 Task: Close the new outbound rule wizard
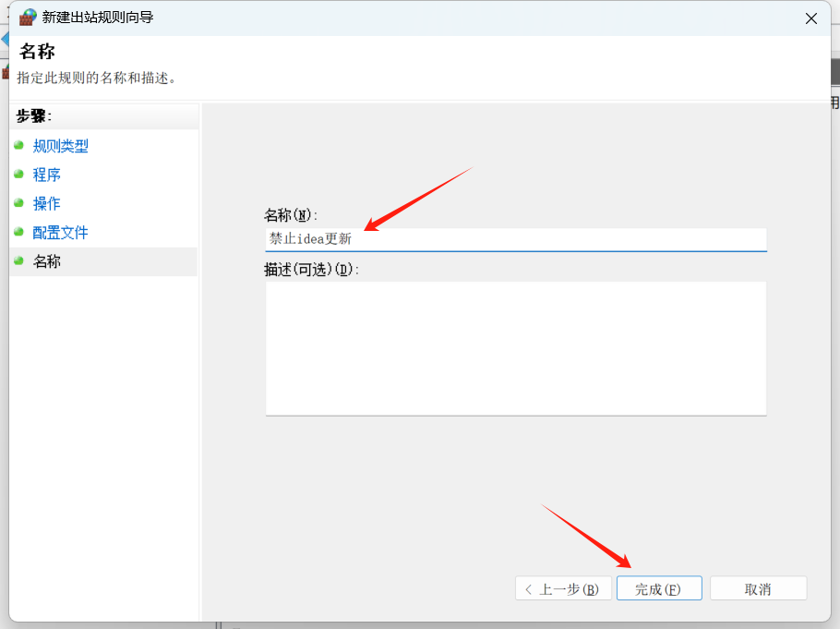(x=811, y=18)
